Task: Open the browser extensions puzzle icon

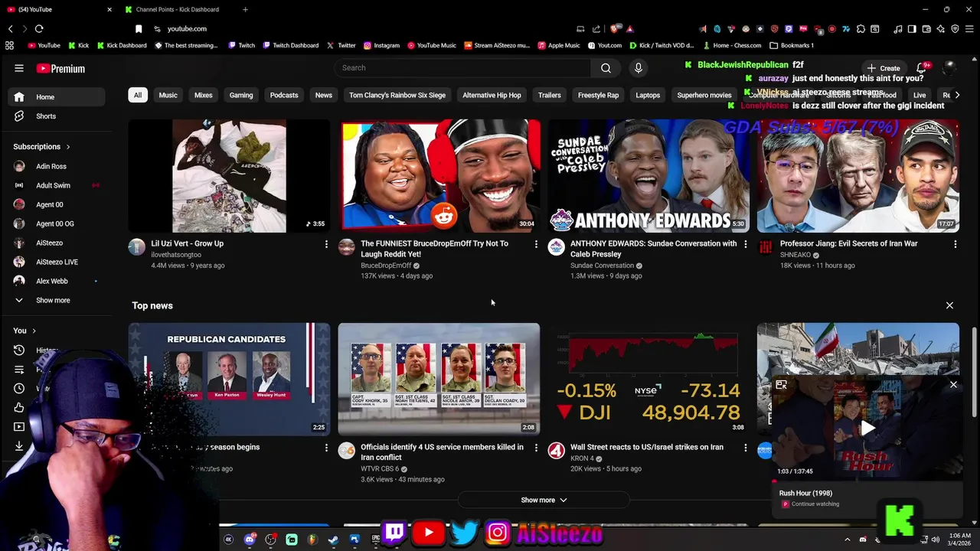Action: tap(861, 29)
